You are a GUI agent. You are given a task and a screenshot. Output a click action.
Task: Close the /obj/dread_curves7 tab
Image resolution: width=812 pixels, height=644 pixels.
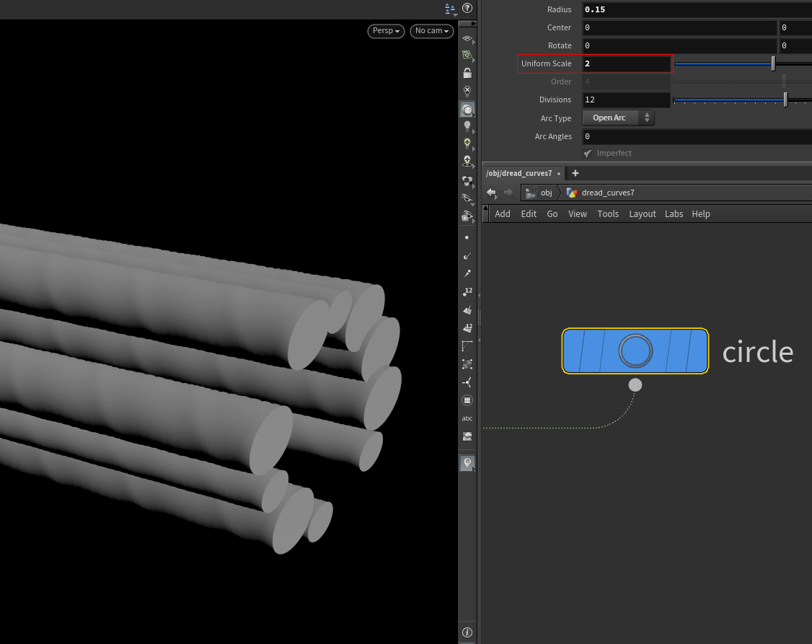tap(559, 174)
